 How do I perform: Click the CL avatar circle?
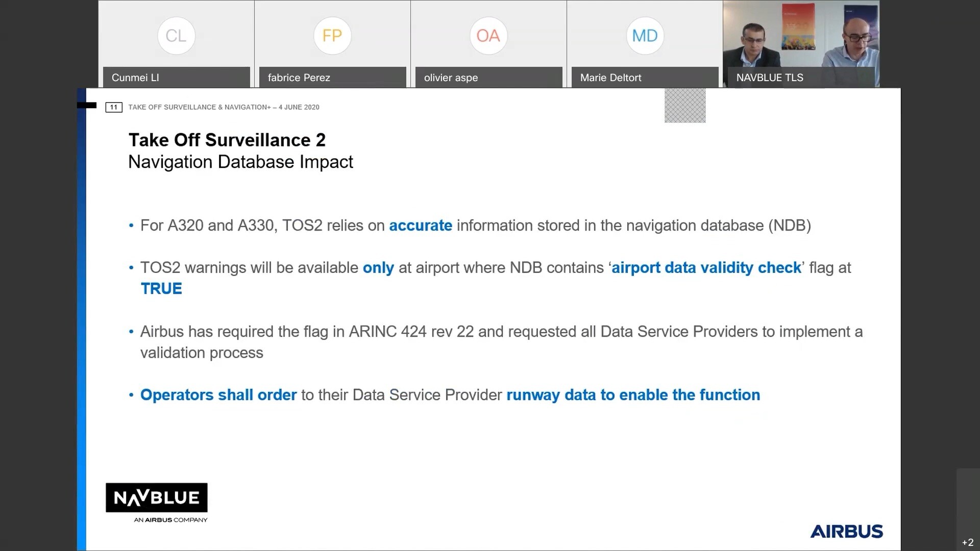point(176,36)
